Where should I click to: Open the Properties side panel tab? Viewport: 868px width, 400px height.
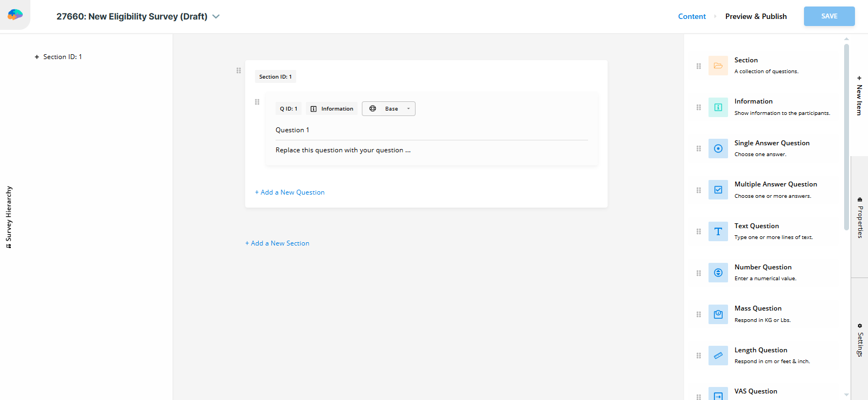(860, 217)
